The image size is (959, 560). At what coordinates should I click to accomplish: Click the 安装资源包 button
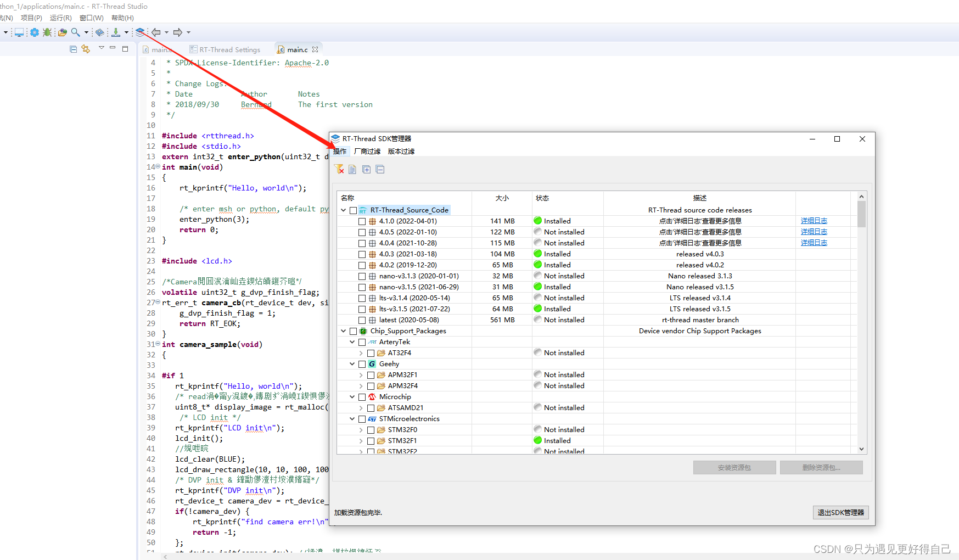tap(734, 468)
